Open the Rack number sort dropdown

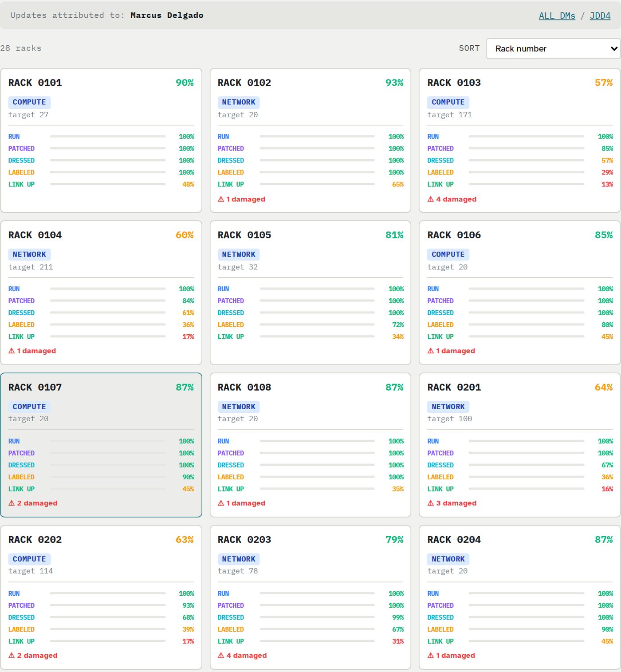point(553,48)
